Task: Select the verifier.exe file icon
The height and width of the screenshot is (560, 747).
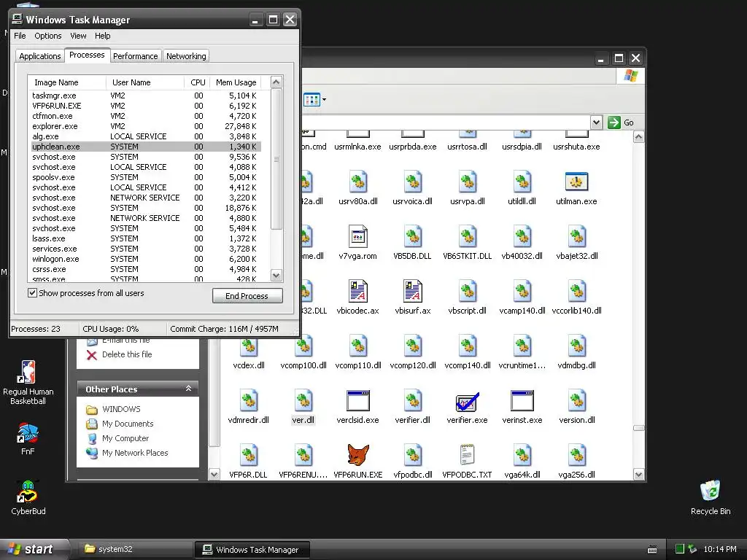Action: coord(467,401)
